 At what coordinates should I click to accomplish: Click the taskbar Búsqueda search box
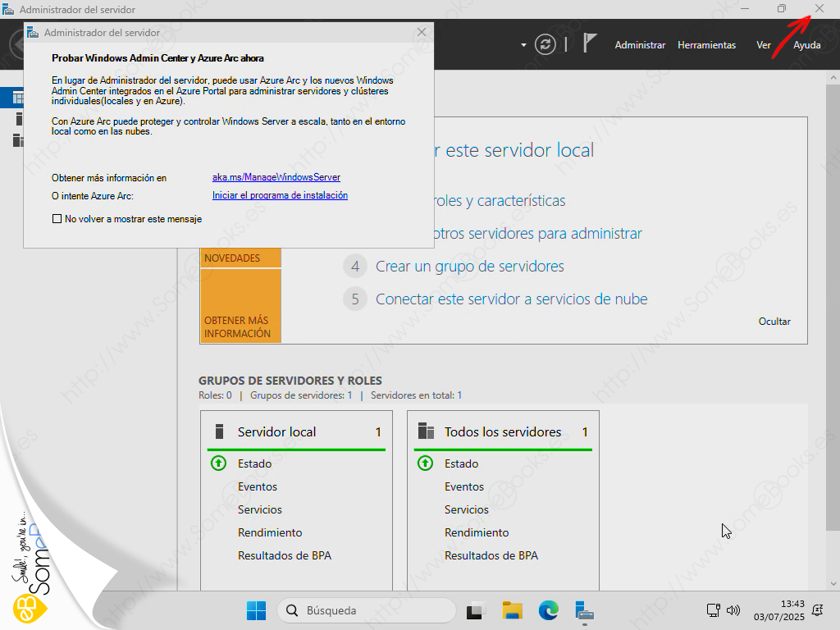point(367,610)
